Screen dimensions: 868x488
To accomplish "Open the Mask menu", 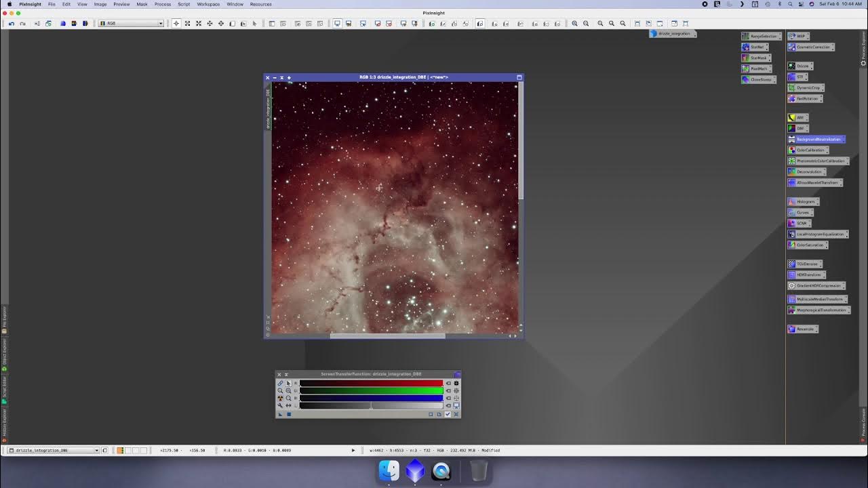I will coord(142,4).
